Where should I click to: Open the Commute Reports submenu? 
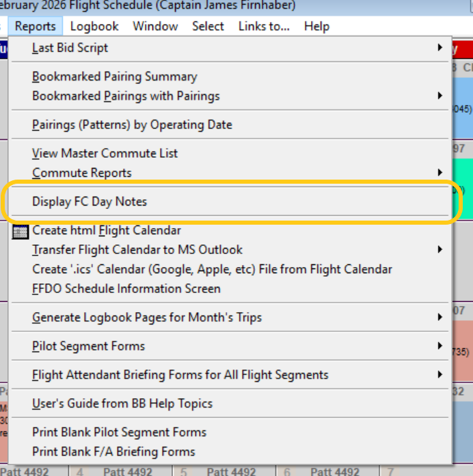[x=440, y=173]
